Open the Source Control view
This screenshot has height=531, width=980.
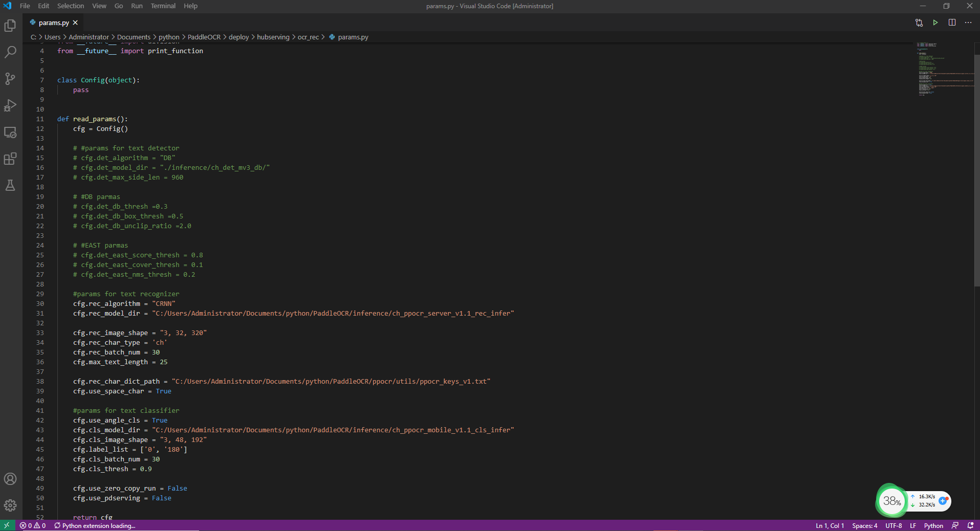[x=10, y=78]
